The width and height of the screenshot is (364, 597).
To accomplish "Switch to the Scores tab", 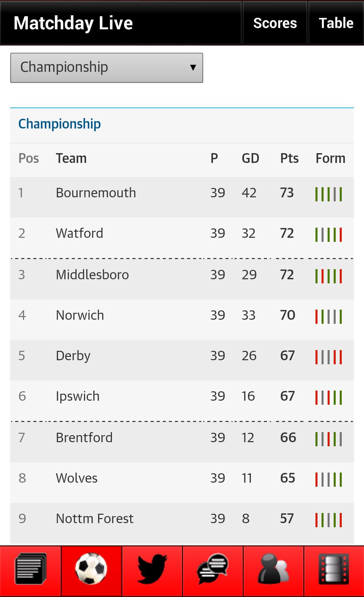I will [275, 23].
